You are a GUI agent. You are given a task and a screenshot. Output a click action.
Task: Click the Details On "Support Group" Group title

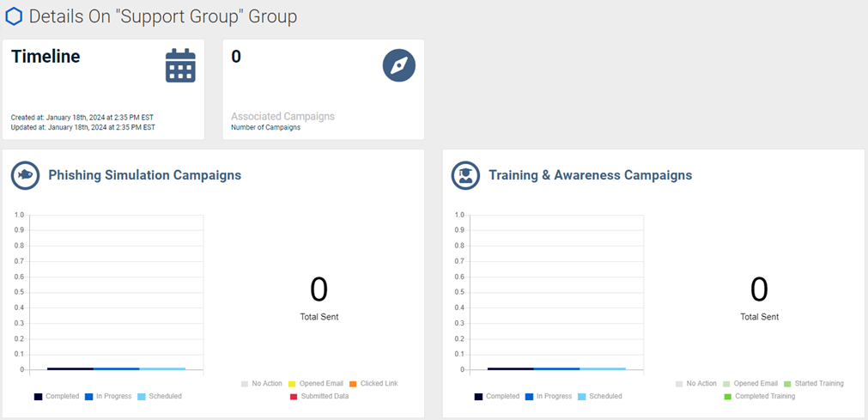[163, 16]
